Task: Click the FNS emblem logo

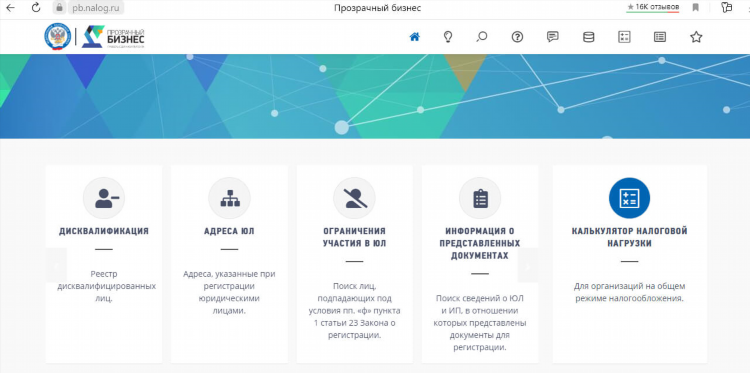Action: pos(57,37)
